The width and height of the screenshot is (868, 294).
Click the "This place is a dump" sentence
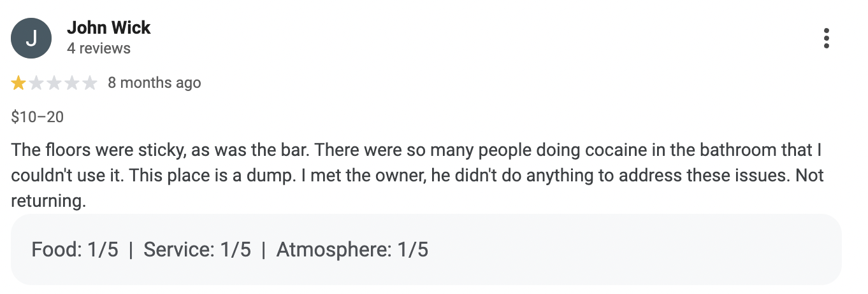[174, 176]
